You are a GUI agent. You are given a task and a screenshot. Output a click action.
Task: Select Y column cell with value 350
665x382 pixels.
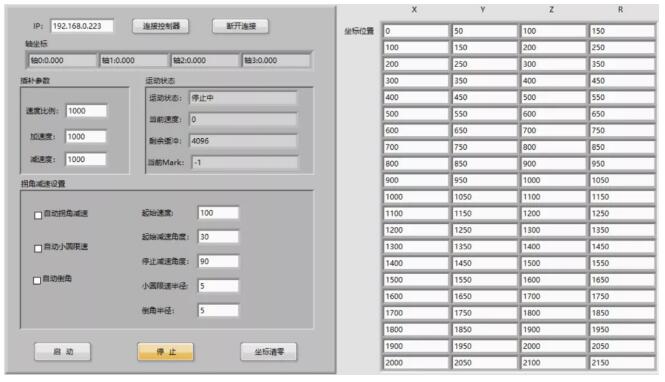coord(484,81)
